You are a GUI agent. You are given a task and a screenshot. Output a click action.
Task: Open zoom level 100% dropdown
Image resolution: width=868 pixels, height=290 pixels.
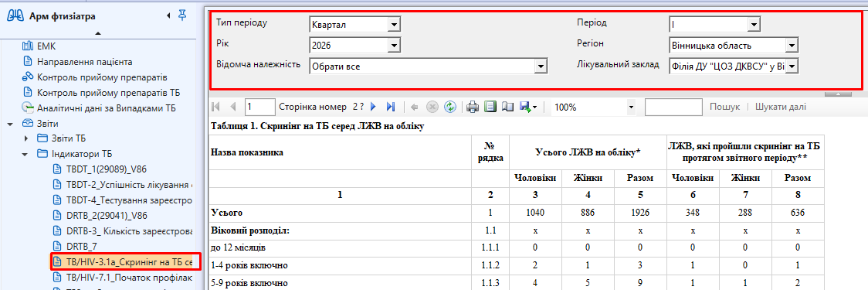pyautogui.click(x=630, y=107)
